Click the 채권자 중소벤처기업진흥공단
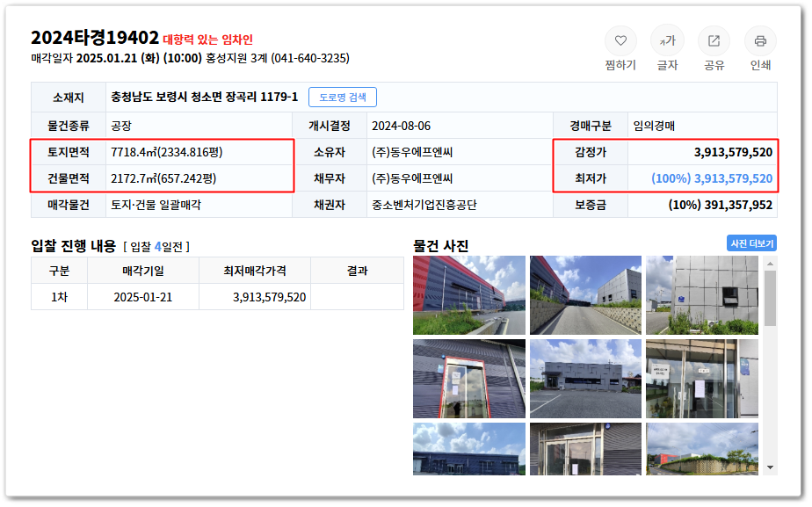The width and height of the screenshot is (812, 507). pos(424,205)
